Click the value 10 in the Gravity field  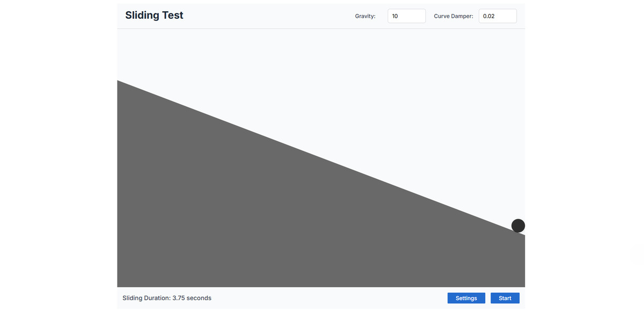point(395,16)
